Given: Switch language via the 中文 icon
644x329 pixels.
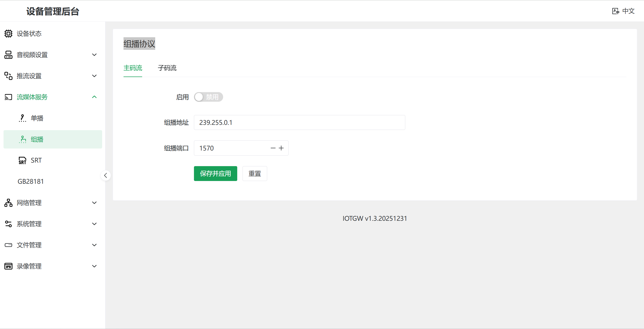Looking at the screenshot, I should point(615,11).
